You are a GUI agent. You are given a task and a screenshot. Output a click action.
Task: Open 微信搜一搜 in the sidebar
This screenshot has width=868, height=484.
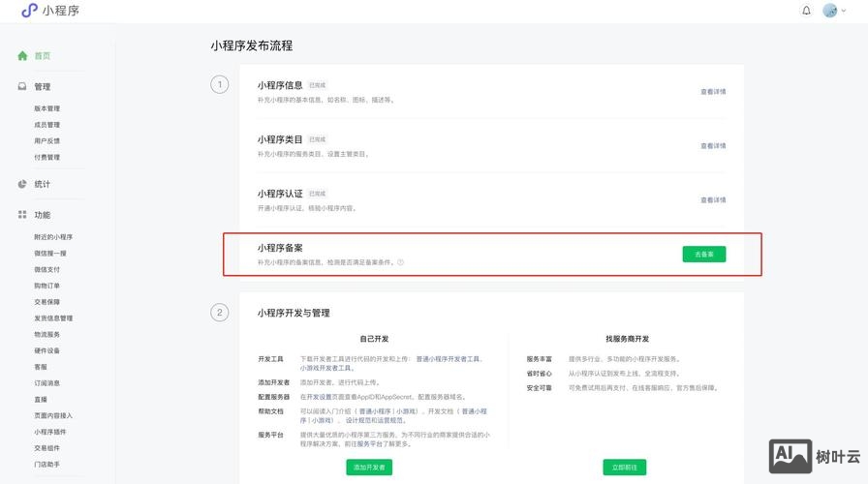point(50,253)
